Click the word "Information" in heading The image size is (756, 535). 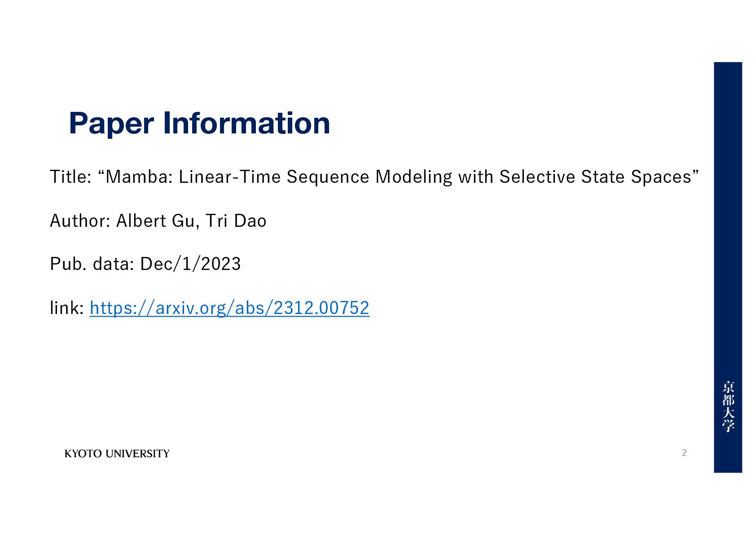coord(246,123)
